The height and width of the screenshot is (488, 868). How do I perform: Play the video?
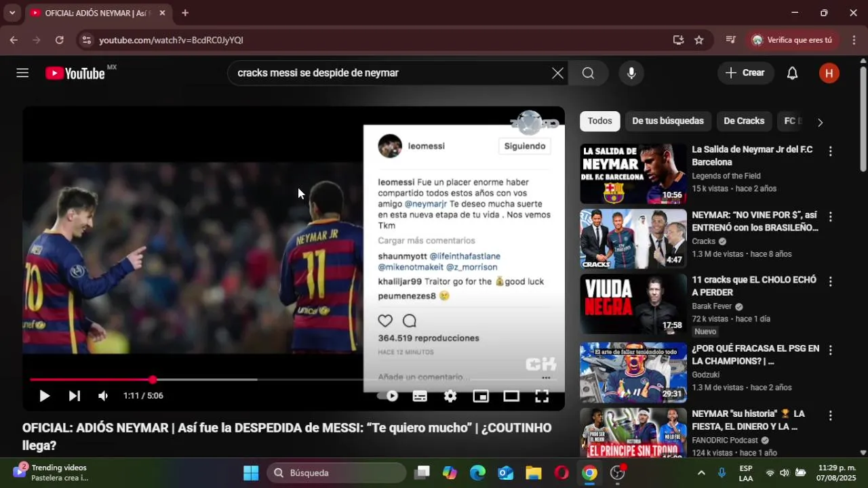tap(44, 396)
